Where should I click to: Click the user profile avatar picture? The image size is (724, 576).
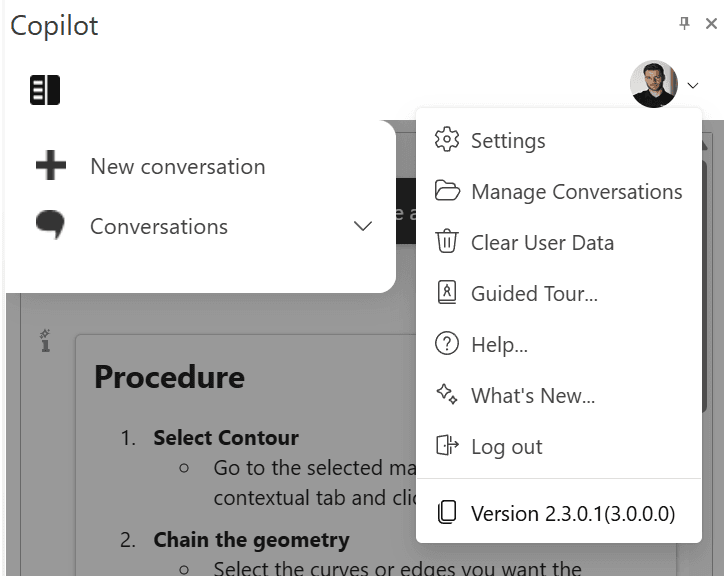[654, 84]
